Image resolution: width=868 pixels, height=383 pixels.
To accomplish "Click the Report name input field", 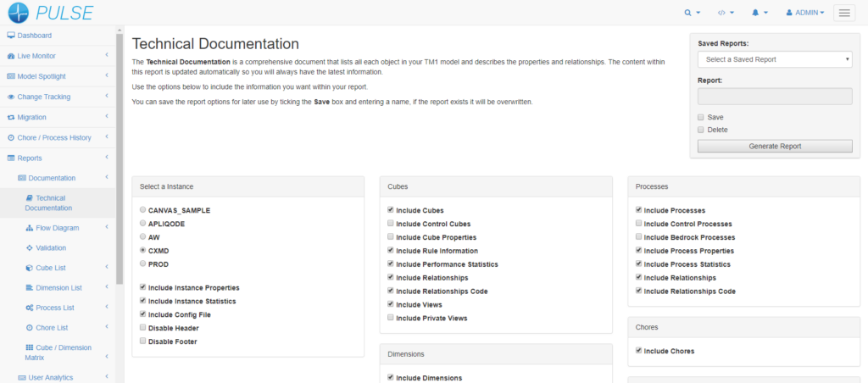I will tap(775, 97).
